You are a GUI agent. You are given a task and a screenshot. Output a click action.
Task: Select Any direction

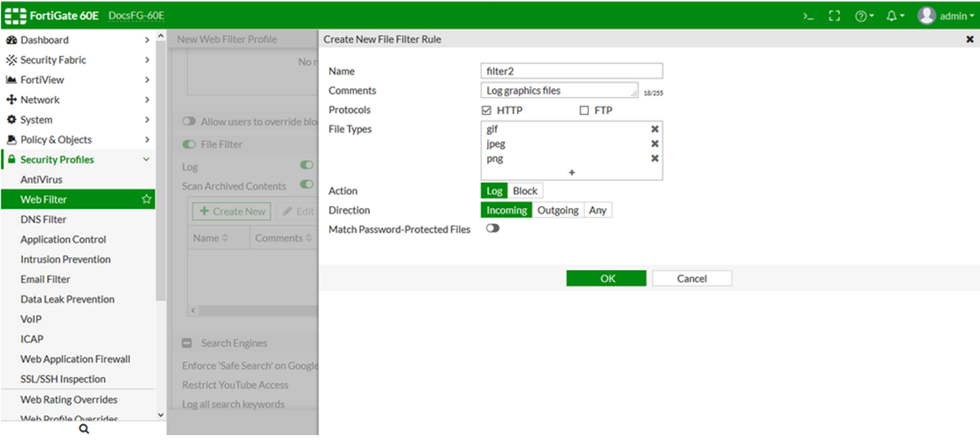pos(598,210)
